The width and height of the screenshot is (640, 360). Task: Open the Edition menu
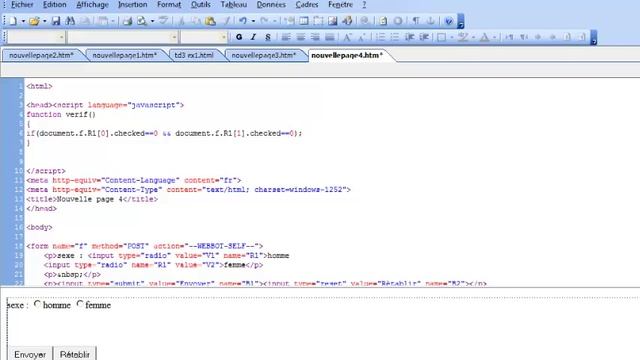click(54, 4)
